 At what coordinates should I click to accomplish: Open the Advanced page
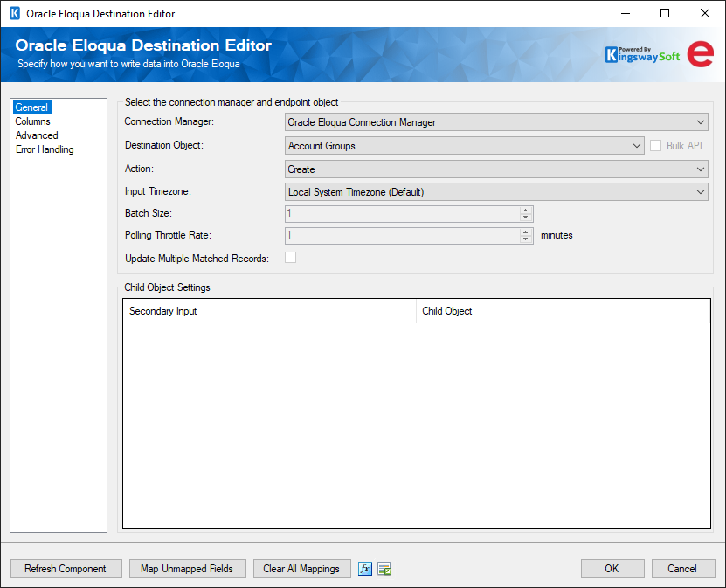(37, 135)
